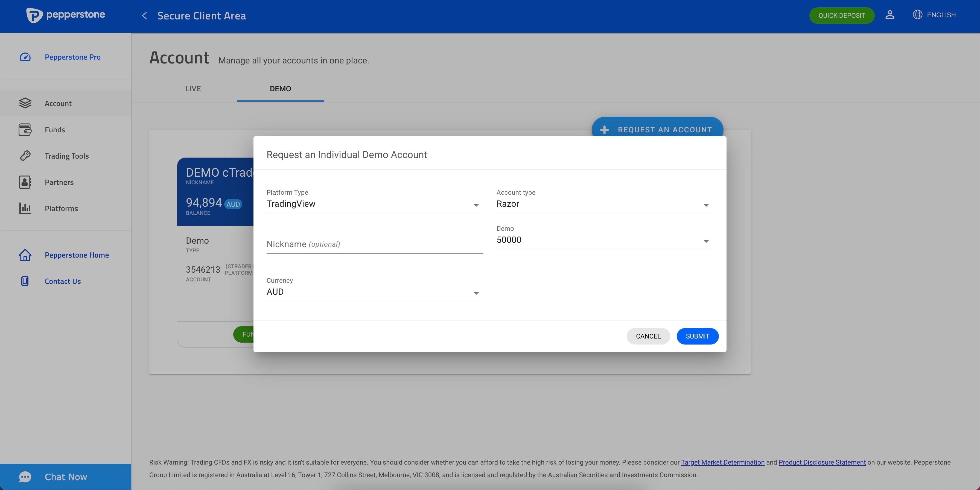The image size is (980, 490).
Task: Open the ENGLISH language selector
Action: [x=934, y=15]
